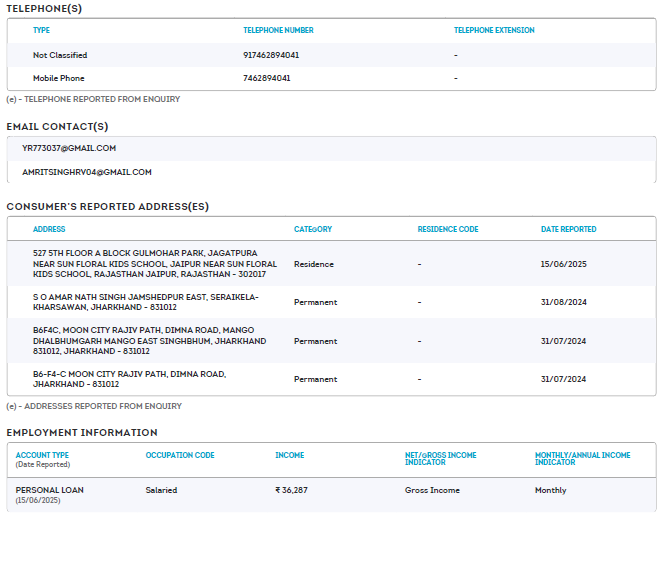Select the Amar Nath Singh Jamshedpur address
This screenshot has width=671, height=566.
pyautogui.click(x=145, y=302)
